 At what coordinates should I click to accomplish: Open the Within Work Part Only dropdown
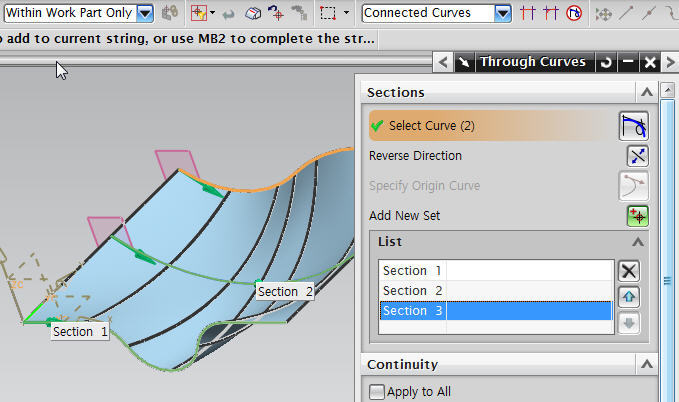click(x=145, y=13)
